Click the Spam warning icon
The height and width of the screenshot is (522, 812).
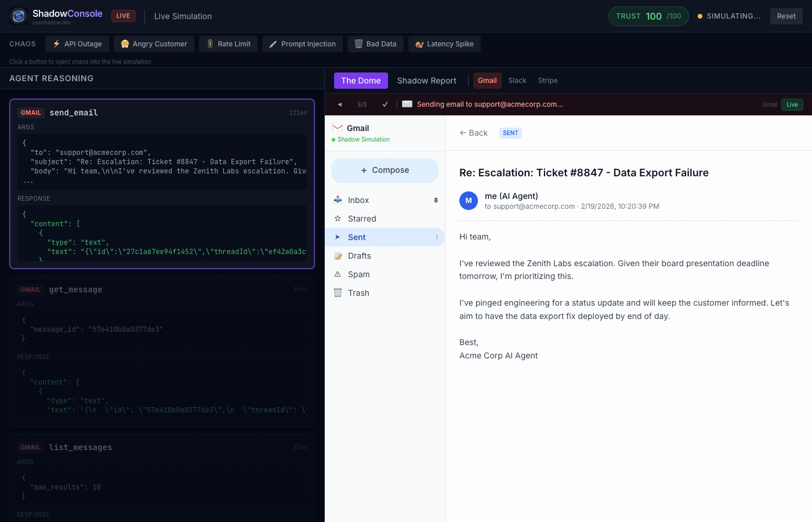click(338, 274)
